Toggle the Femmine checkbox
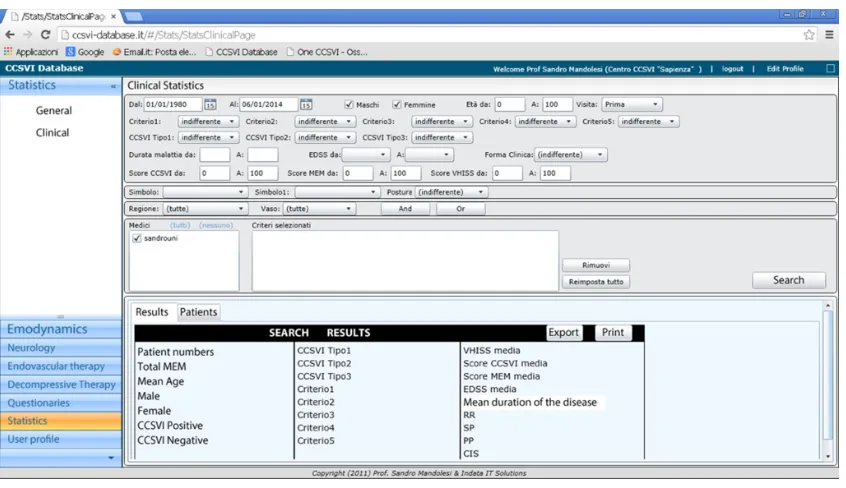 [x=397, y=104]
